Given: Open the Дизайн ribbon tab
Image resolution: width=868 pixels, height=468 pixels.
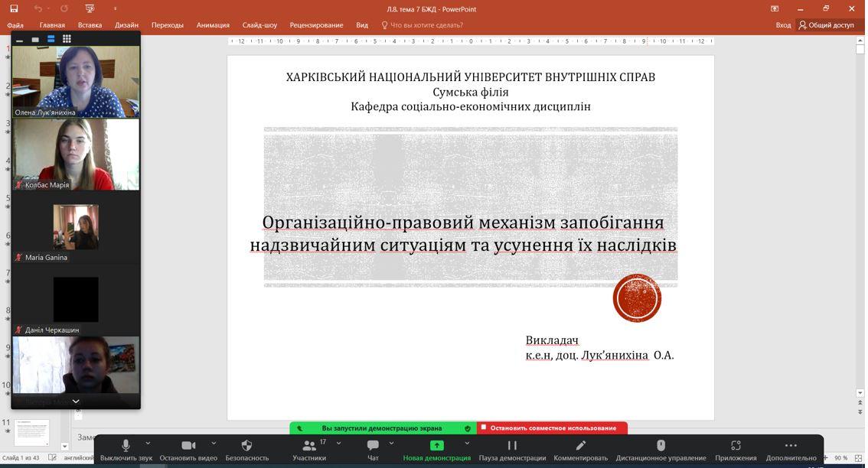Looking at the screenshot, I should tap(126, 25).
